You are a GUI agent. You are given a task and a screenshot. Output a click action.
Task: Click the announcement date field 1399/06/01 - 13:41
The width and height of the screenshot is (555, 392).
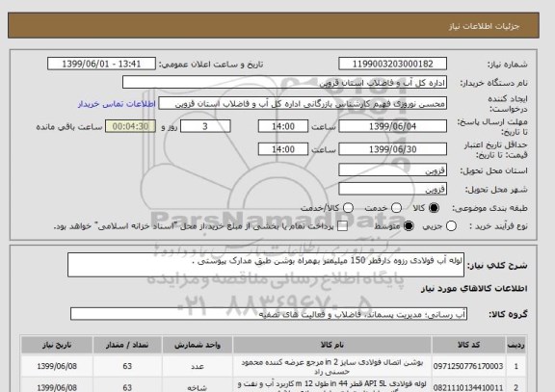[x=101, y=64]
